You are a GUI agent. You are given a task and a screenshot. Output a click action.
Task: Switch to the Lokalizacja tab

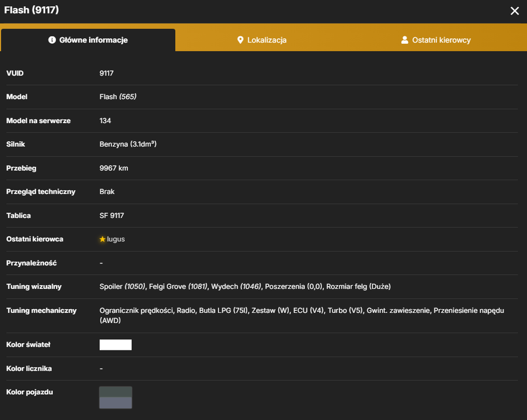262,40
